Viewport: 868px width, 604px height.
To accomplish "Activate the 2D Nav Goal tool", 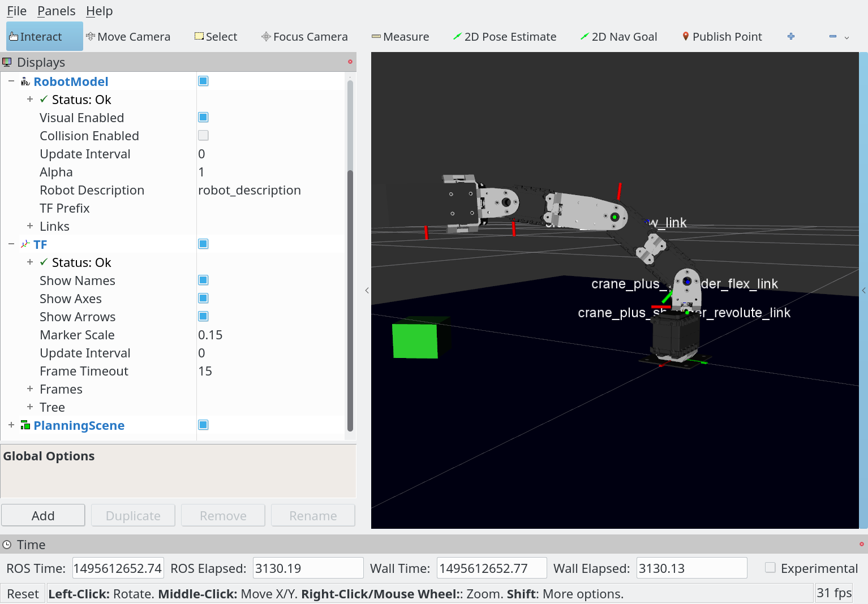I will [x=618, y=37].
